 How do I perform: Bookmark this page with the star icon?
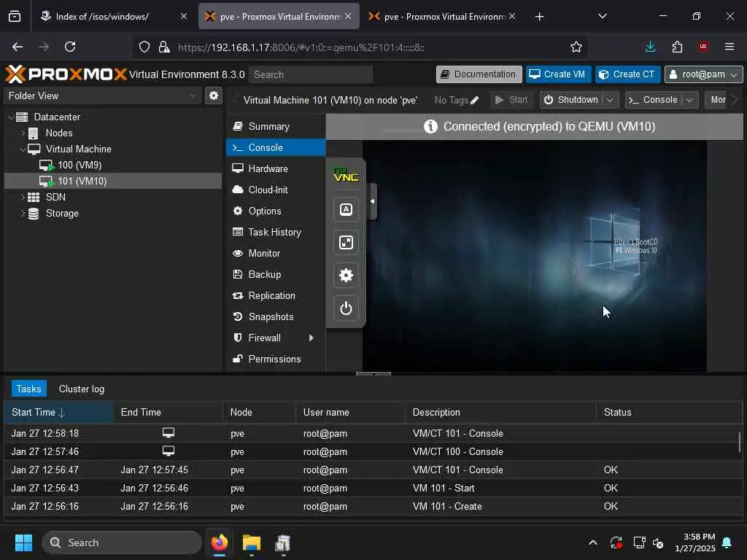[x=576, y=47]
